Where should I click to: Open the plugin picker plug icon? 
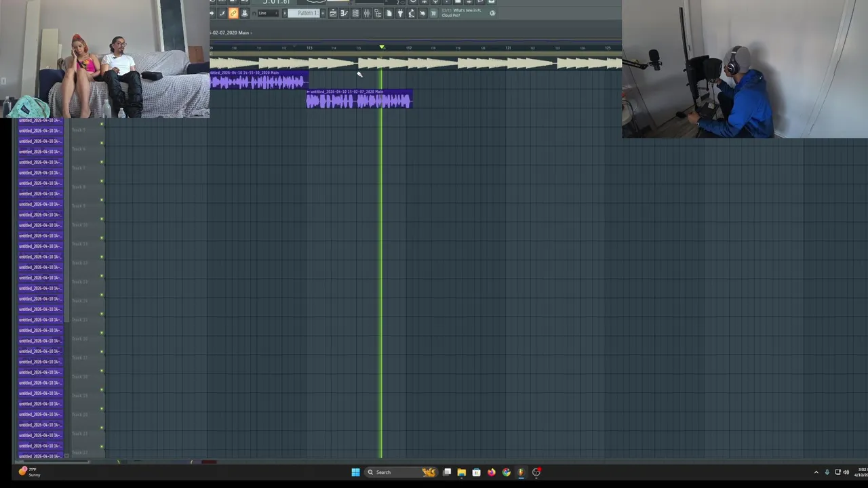pyautogui.click(x=400, y=13)
